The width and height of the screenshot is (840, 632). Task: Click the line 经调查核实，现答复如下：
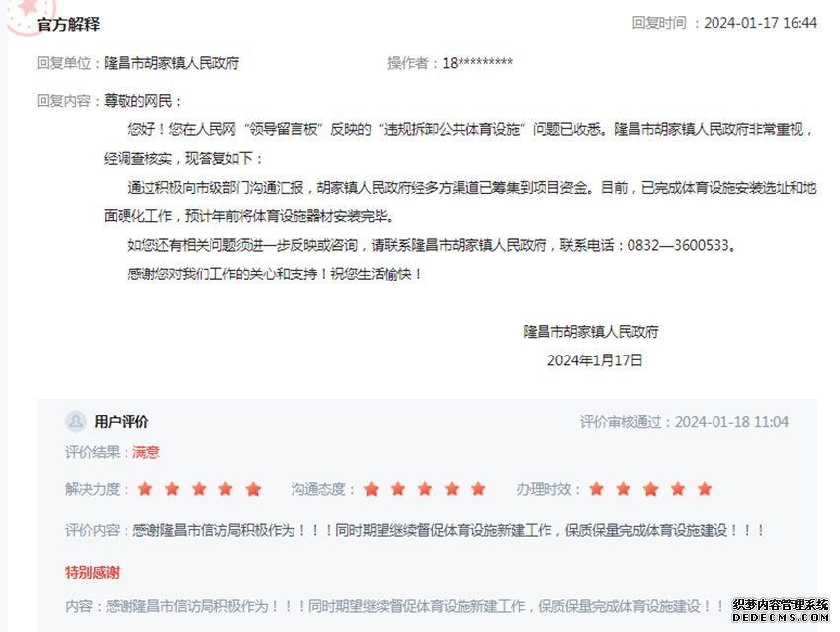coord(183,158)
